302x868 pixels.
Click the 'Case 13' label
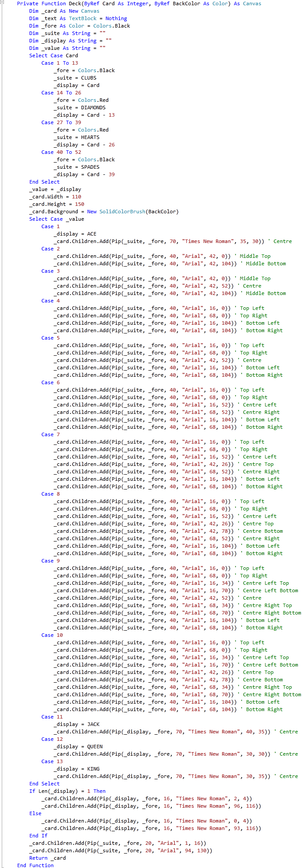coord(52,761)
